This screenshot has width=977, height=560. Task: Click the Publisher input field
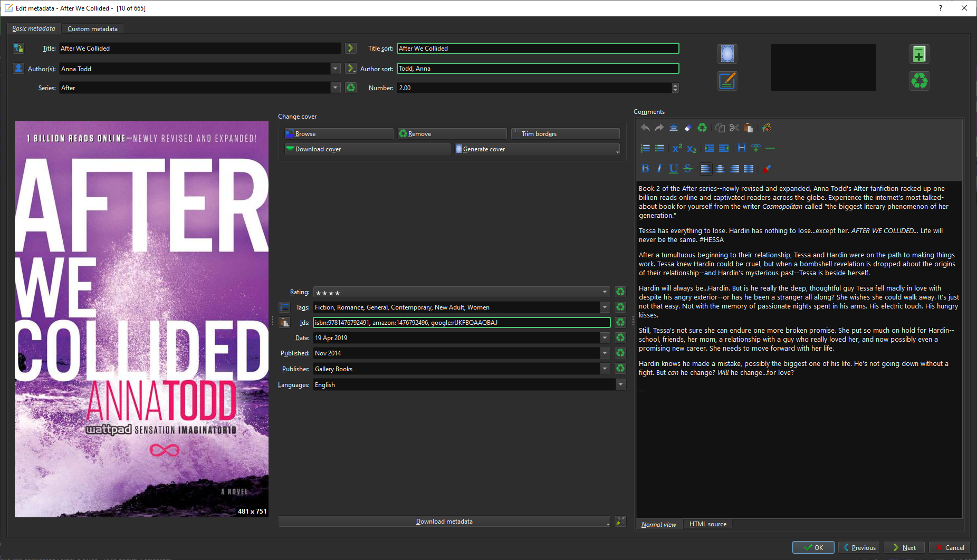coord(456,369)
